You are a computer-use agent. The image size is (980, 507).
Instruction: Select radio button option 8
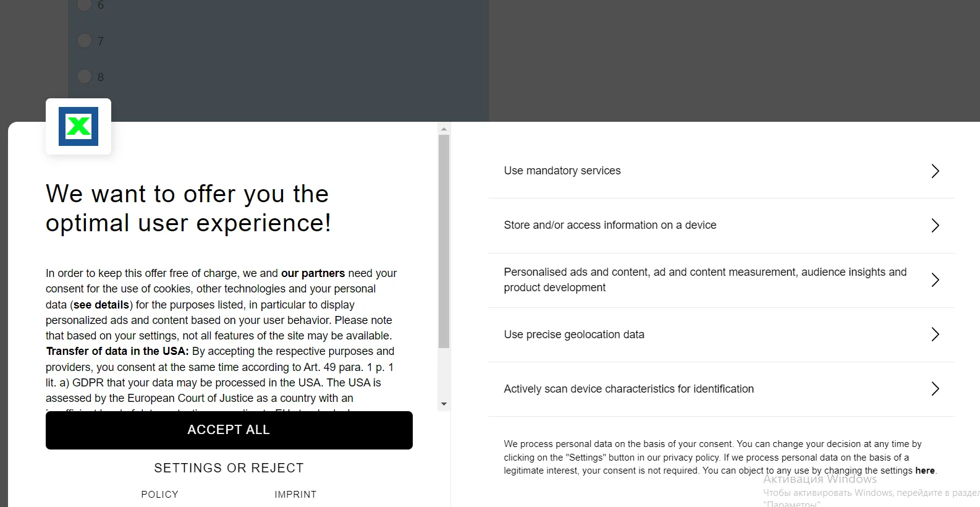[x=84, y=77]
